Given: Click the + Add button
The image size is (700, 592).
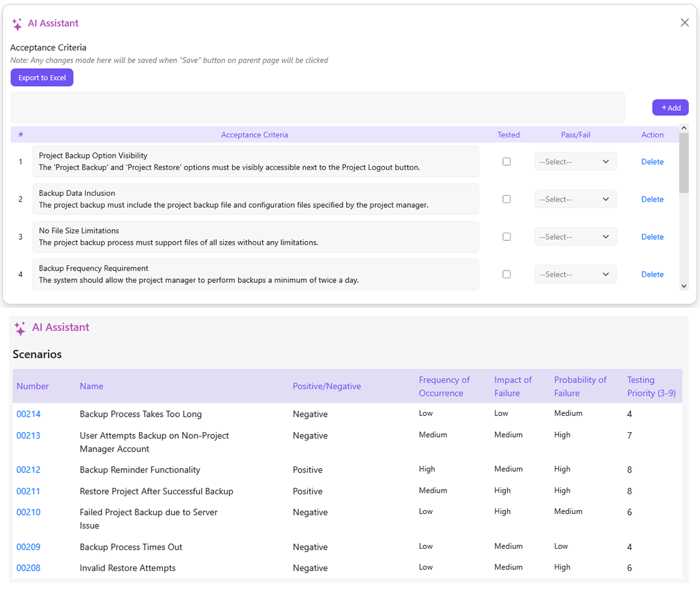Looking at the screenshot, I should click(x=670, y=108).
